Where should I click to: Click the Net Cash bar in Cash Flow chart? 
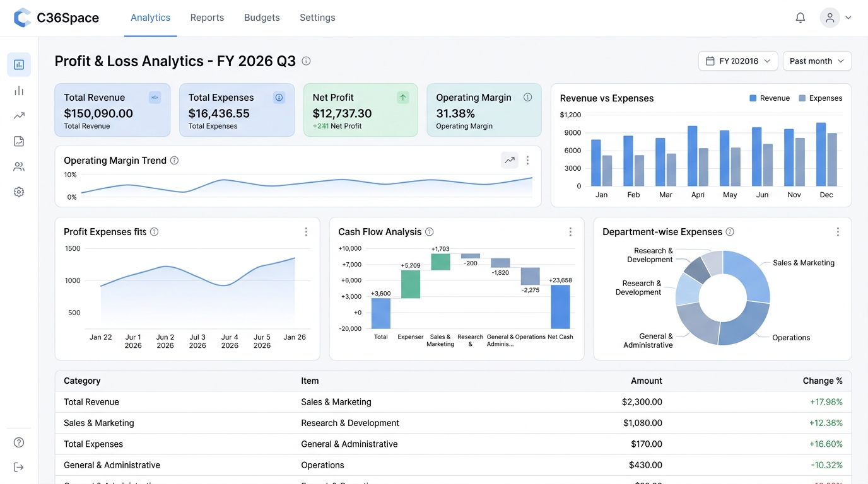[x=560, y=307]
